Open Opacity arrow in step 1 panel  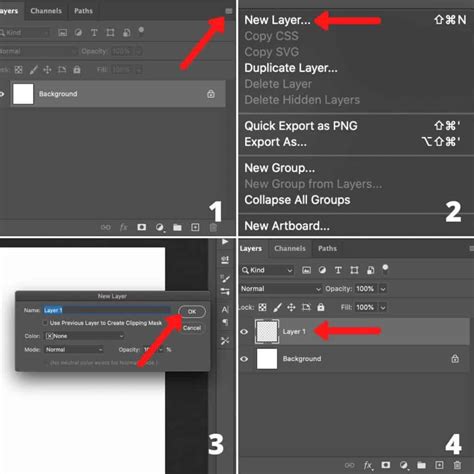tap(139, 51)
